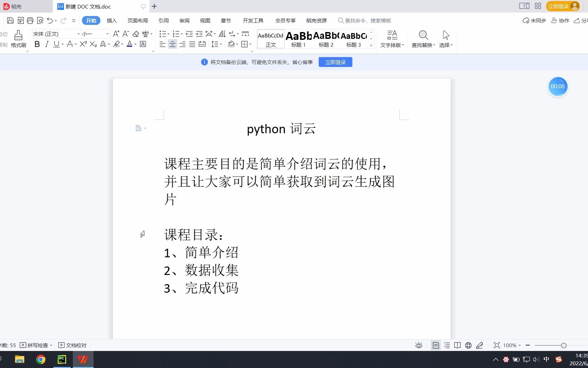Switch to reading mode book icon

[x=457, y=345]
